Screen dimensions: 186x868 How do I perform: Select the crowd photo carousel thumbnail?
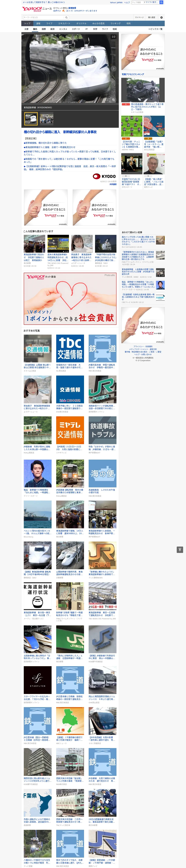pyautogui.click(x=47, y=119)
